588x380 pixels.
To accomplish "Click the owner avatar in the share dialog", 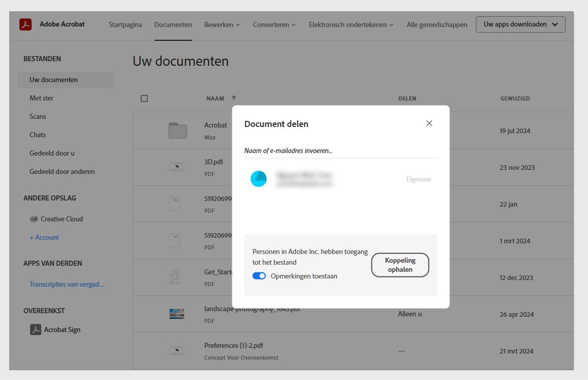I will (259, 179).
